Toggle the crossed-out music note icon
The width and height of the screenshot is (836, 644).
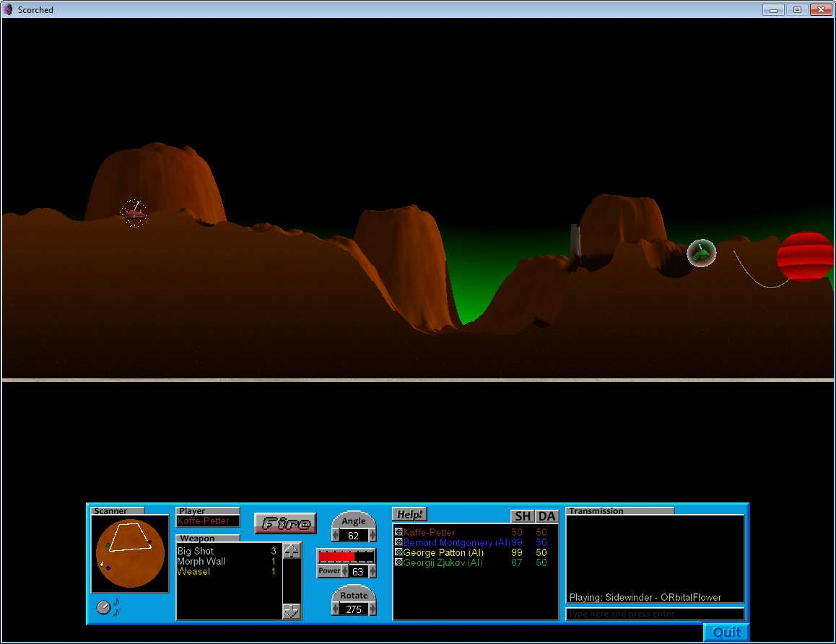click(117, 612)
